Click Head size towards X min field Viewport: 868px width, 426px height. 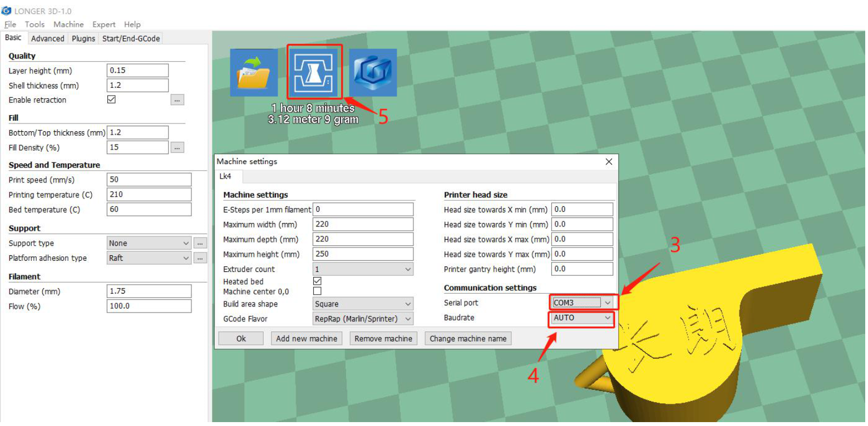(x=582, y=210)
